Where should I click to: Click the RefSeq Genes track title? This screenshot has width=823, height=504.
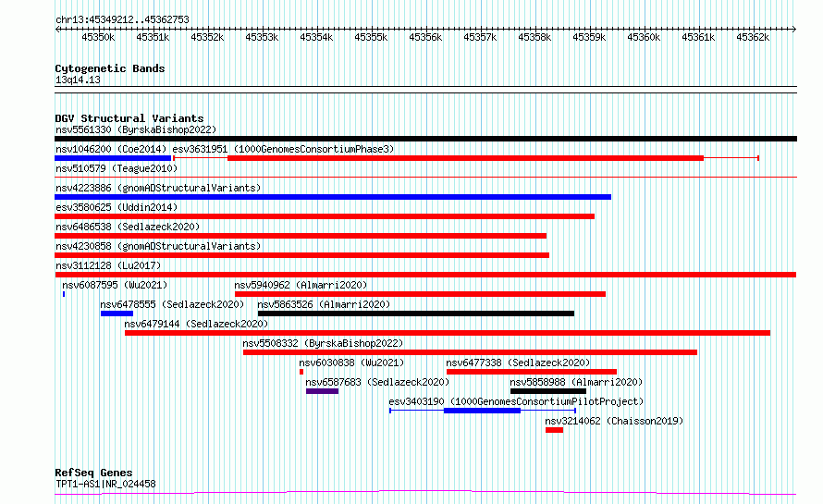click(93, 473)
